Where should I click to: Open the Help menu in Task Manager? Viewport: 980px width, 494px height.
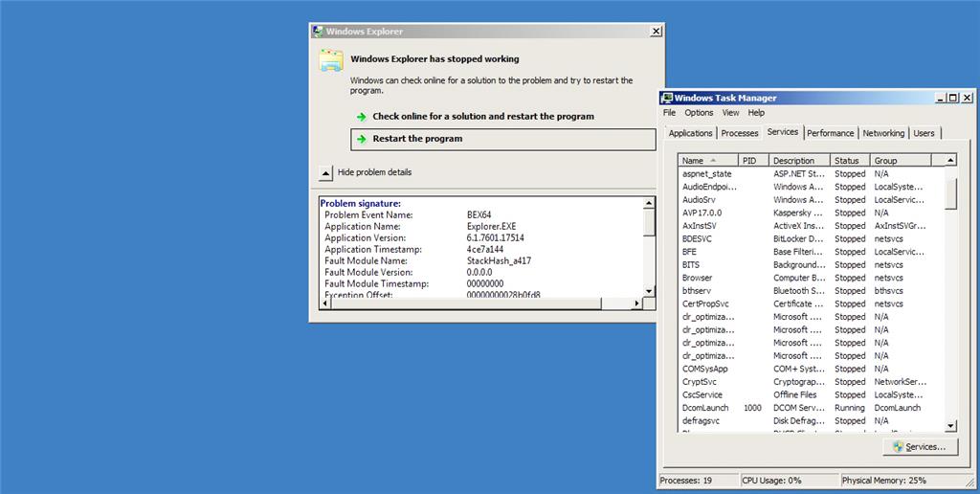tap(756, 113)
